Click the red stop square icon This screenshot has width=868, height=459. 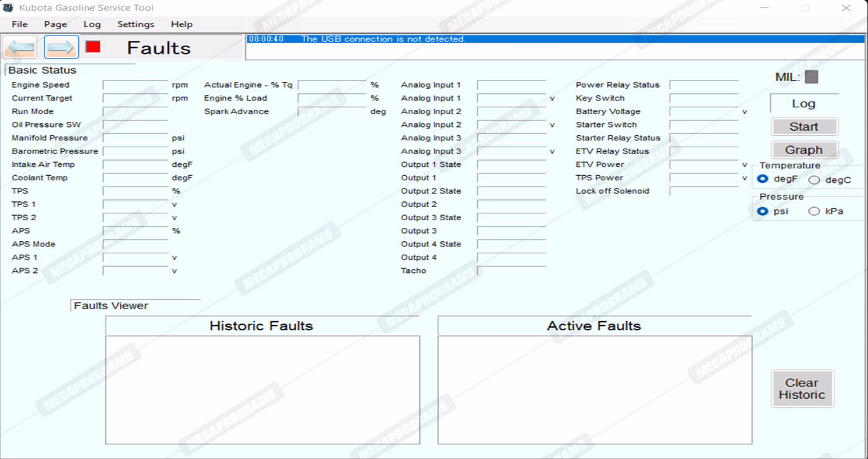click(93, 47)
